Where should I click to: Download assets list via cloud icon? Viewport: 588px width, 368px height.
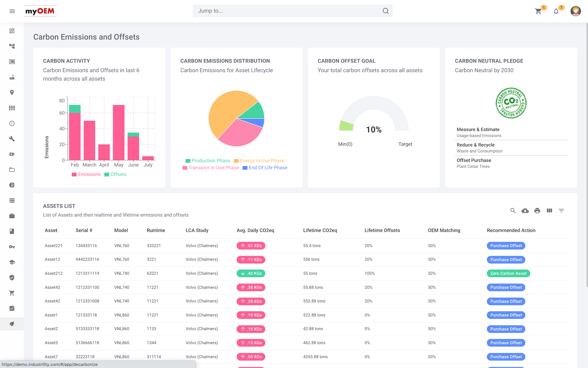click(525, 211)
